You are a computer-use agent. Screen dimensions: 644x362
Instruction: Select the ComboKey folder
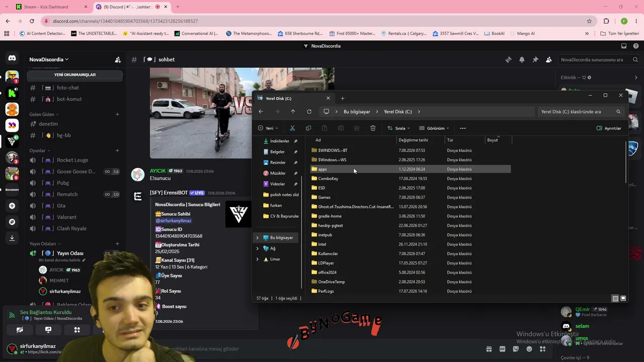point(410,178)
